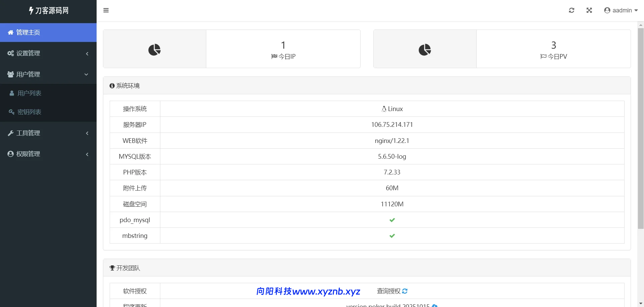Click the info icon beside 系统环境
Viewport: 644px width, 307px height.
(112, 86)
